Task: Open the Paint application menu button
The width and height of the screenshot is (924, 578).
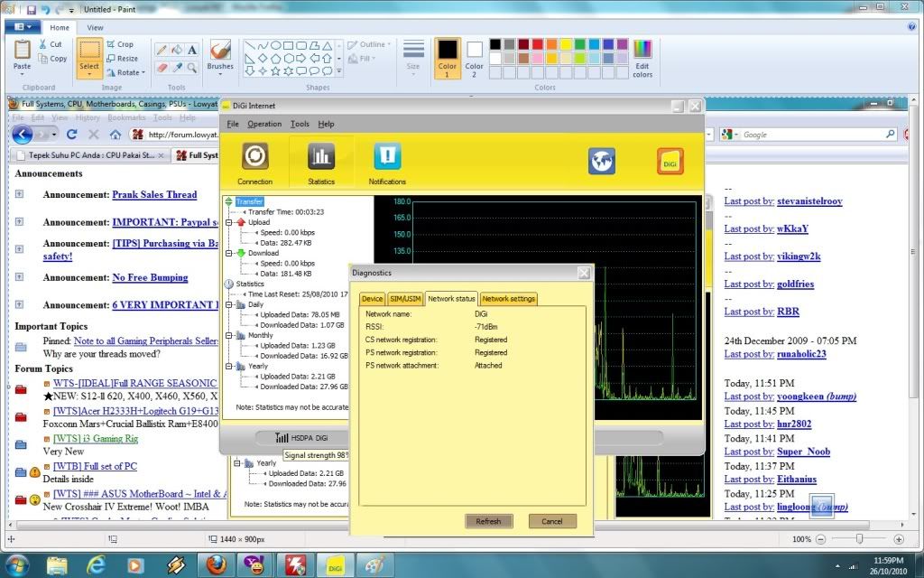Action: click(22, 27)
